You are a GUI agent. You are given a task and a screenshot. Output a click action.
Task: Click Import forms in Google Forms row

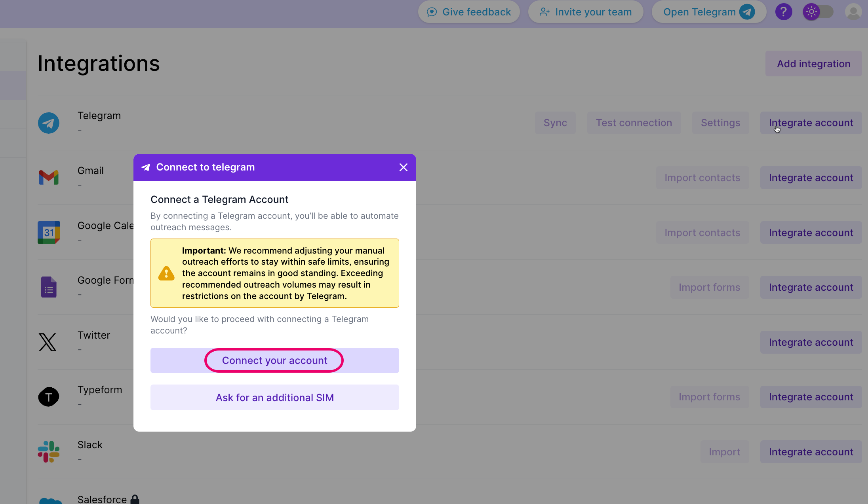tap(710, 287)
